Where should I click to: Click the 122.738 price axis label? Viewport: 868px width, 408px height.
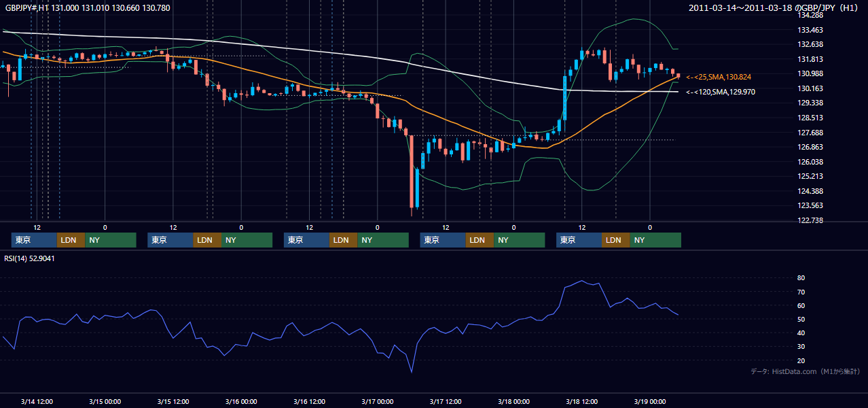click(809, 220)
